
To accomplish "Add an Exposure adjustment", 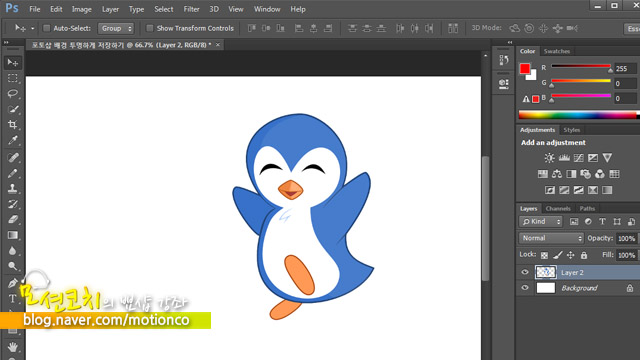I will pyautogui.click(x=593, y=158).
